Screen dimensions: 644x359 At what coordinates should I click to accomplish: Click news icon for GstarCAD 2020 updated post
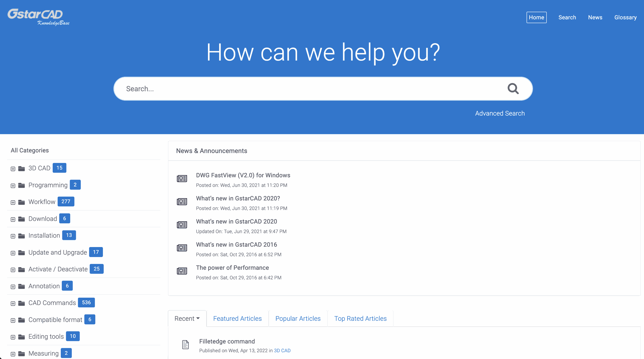click(x=182, y=225)
